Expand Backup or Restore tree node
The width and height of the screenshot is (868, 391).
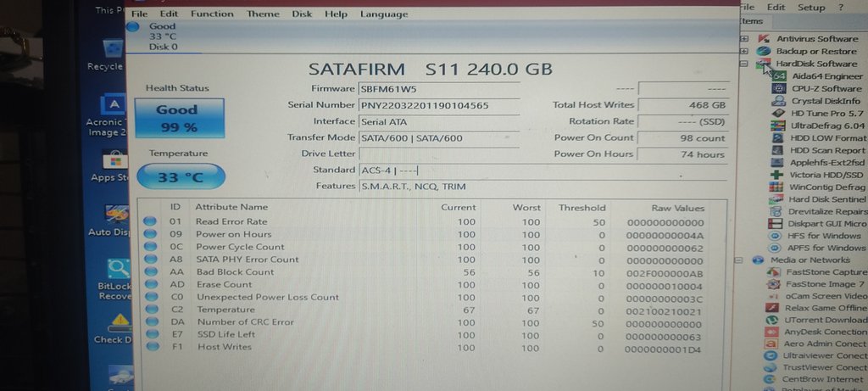pyautogui.click(x=744, y=52)
